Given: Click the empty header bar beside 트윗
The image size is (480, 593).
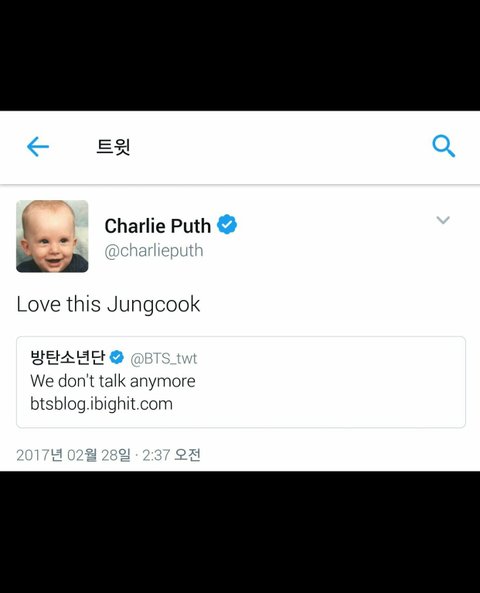Looking at the screenshot, I should point(280,147).
